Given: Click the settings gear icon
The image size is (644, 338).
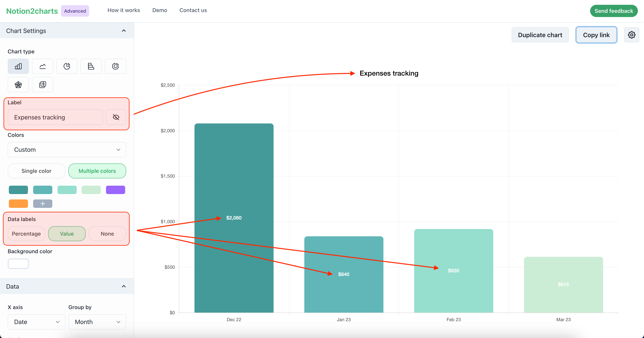Looking at the screenshot, I should [x=632, y=35].
